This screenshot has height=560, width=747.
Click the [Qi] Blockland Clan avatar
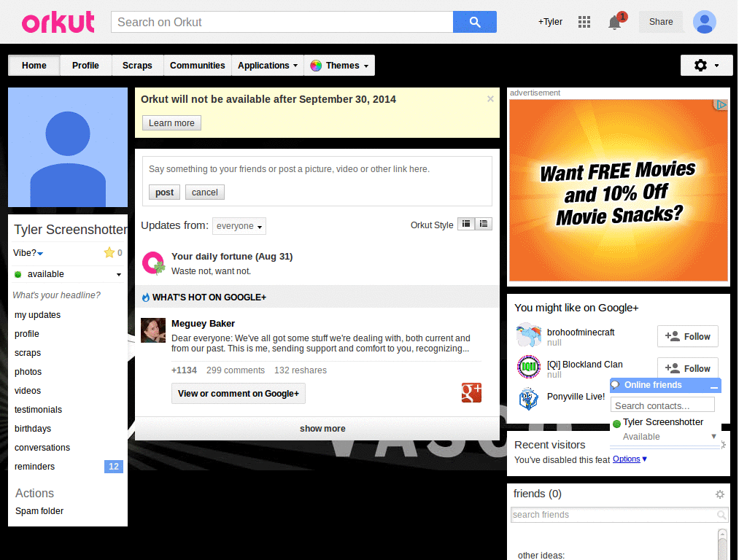tap(529, 367)
